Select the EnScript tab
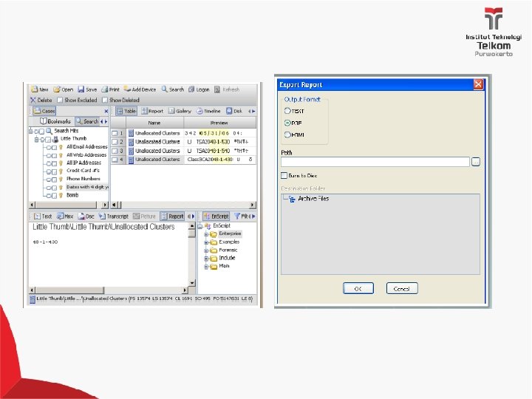 point(216,216)
